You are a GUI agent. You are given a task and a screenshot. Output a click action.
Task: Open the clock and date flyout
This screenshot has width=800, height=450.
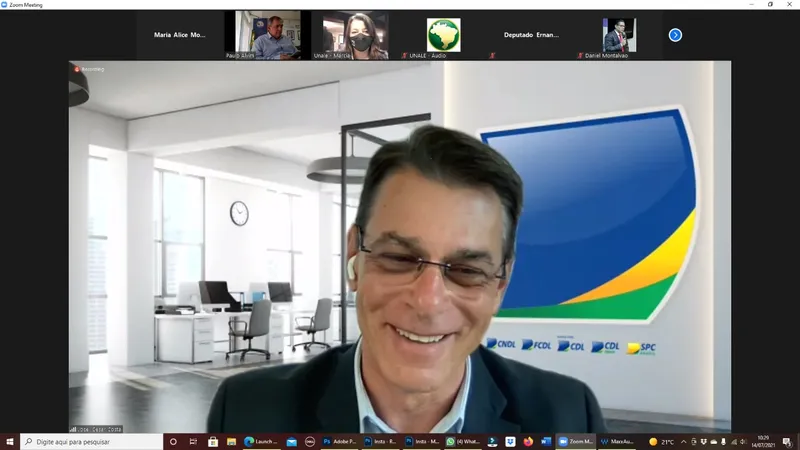pyautogui.click(x=763, y=442)
